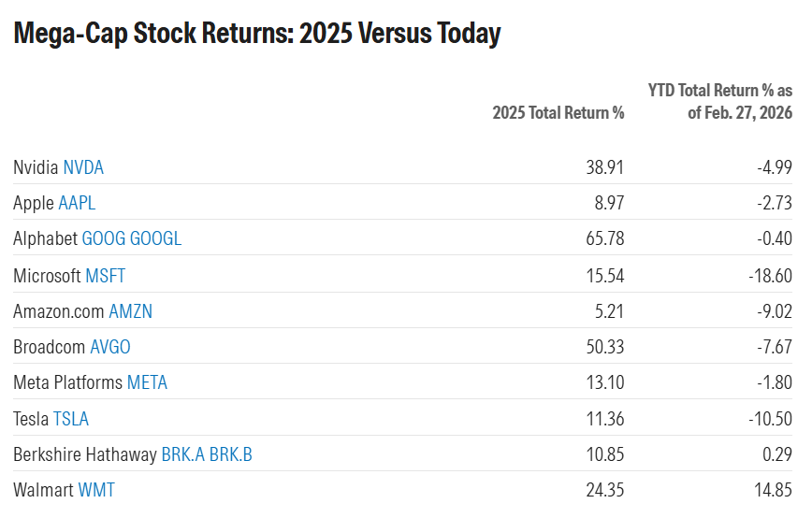Click Walmart's 14.85 YTD return value
Viewport: 812px width, 518px height.
774,491
